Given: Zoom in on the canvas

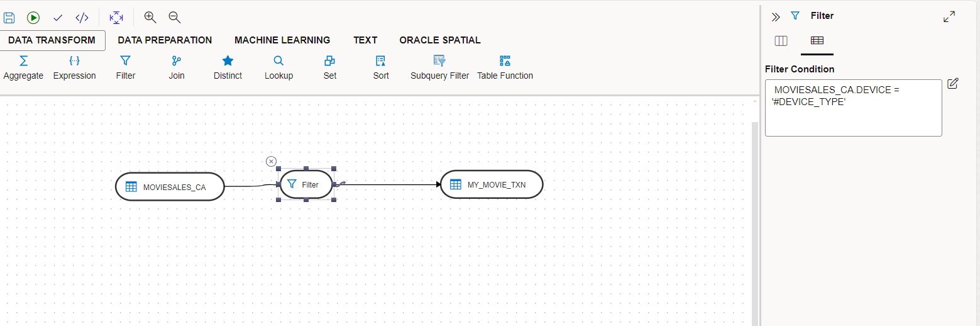Looking at the screenshot, I should pos(150,18).
